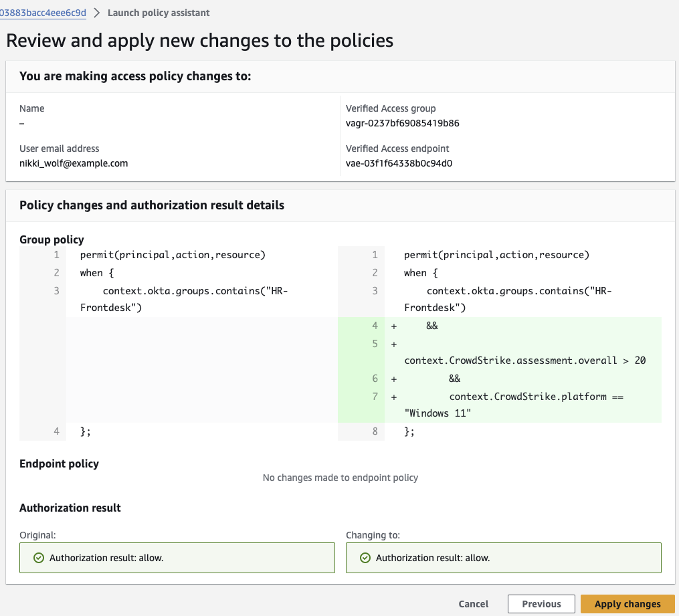The width and height of the screenshot is (679, 616).
Task: Click the plus marker next to line 4
Action: 393,326
